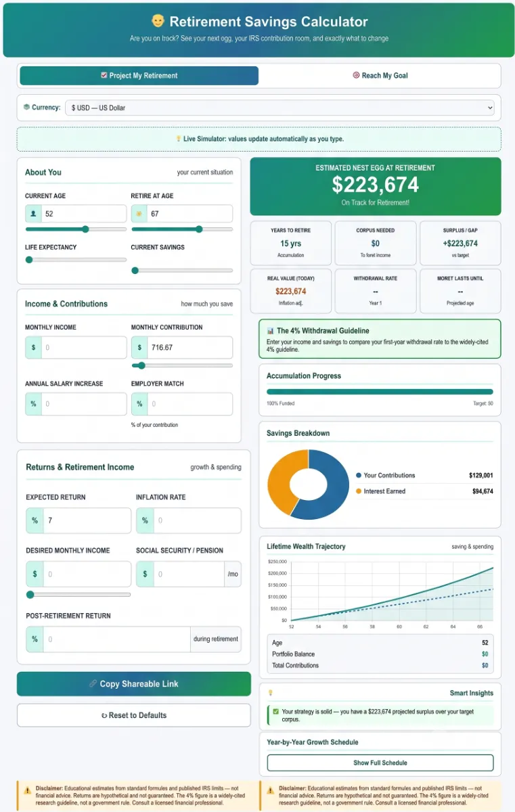Click the percent icon in Employer Match field
Image resolution: width=515 pixels, height=812 pixels.
point(139,404)
